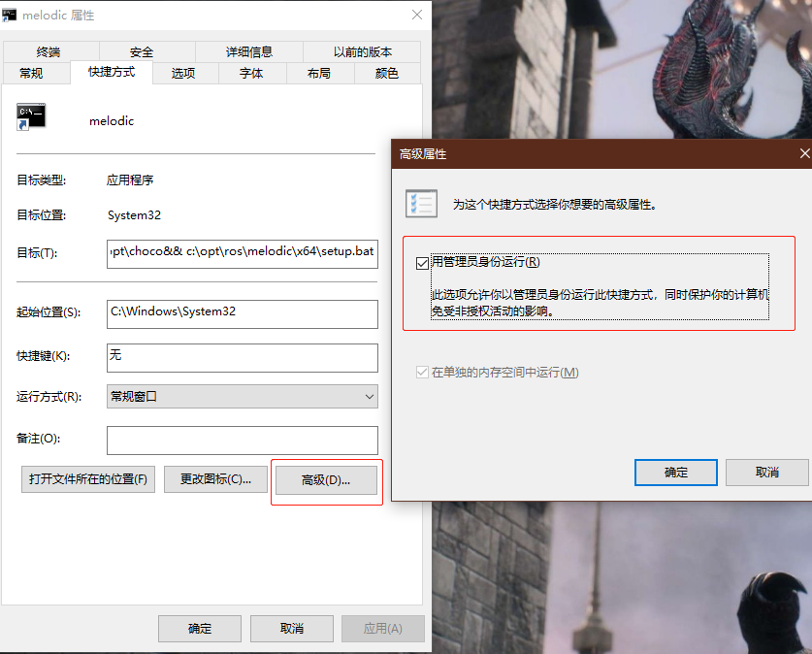Toggle the run as administrator checkbox
The height and width of the screenshot is (654, 812).
pos(422,261)
